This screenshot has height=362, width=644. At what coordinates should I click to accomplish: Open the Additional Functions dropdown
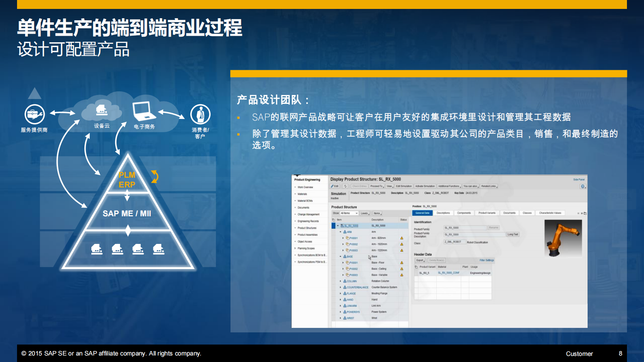[x=449, y=186]
